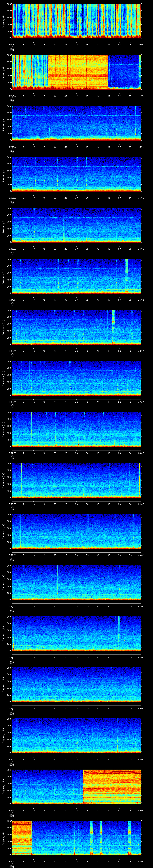Select the spectrogram panel starting at 8:37:00
The height and width of the screenshot is (868, 153).
(77, 429)
